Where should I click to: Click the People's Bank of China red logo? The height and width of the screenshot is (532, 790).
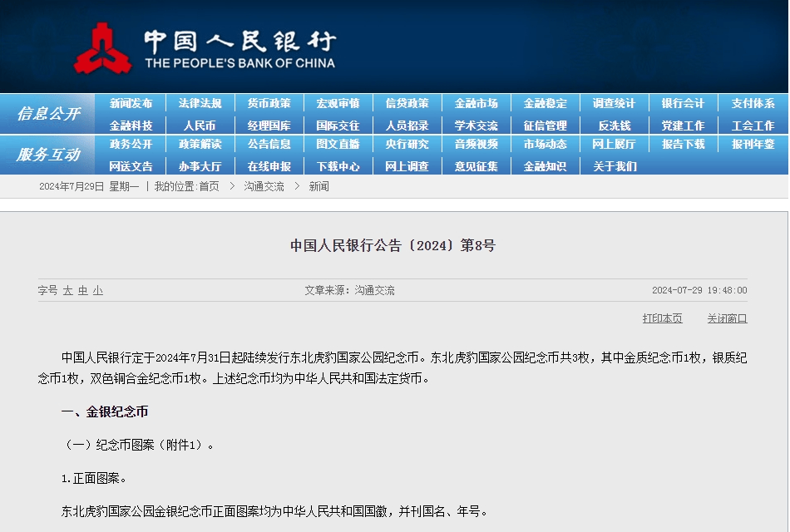(103, 48)
